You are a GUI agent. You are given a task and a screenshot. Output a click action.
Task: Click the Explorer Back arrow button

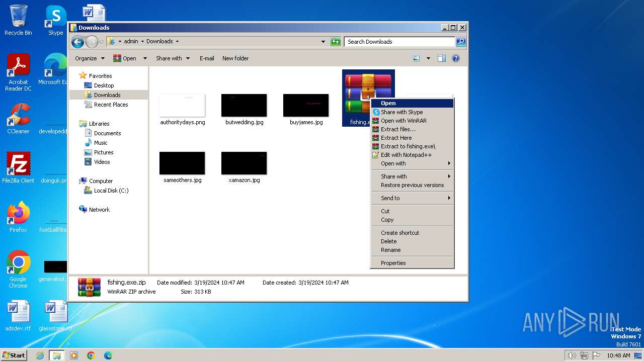[77, 42]
